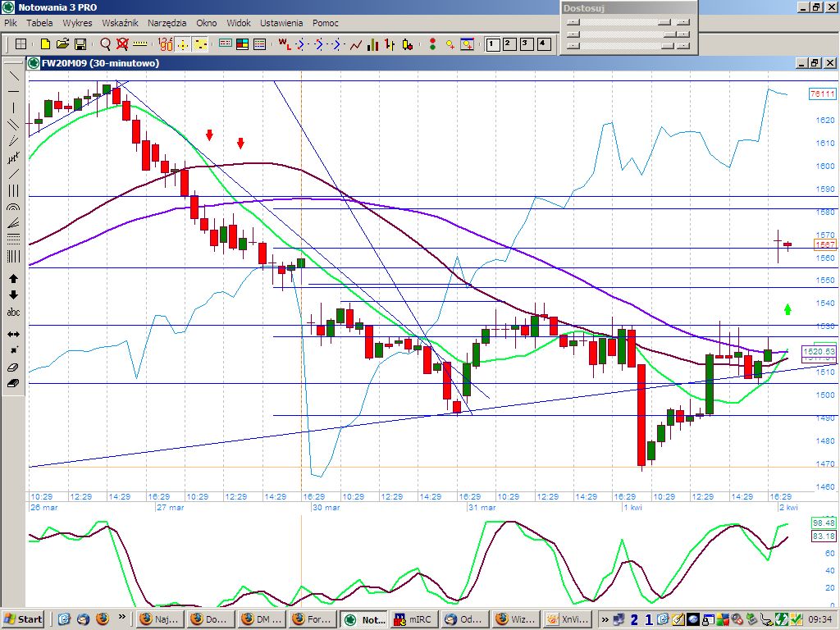
Task: Click the save diskette icon
Action: click(x=80, y=44)
